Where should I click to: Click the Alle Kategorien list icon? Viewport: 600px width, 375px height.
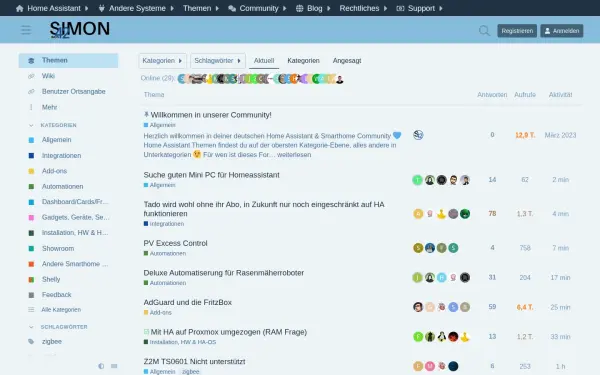pyautogui.click(x=31, y=310)
